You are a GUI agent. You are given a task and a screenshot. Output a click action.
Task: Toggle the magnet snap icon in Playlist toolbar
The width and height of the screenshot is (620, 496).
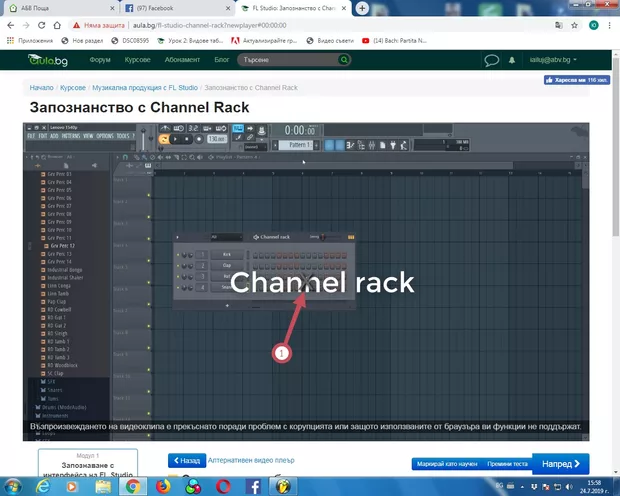click(125, 157)
